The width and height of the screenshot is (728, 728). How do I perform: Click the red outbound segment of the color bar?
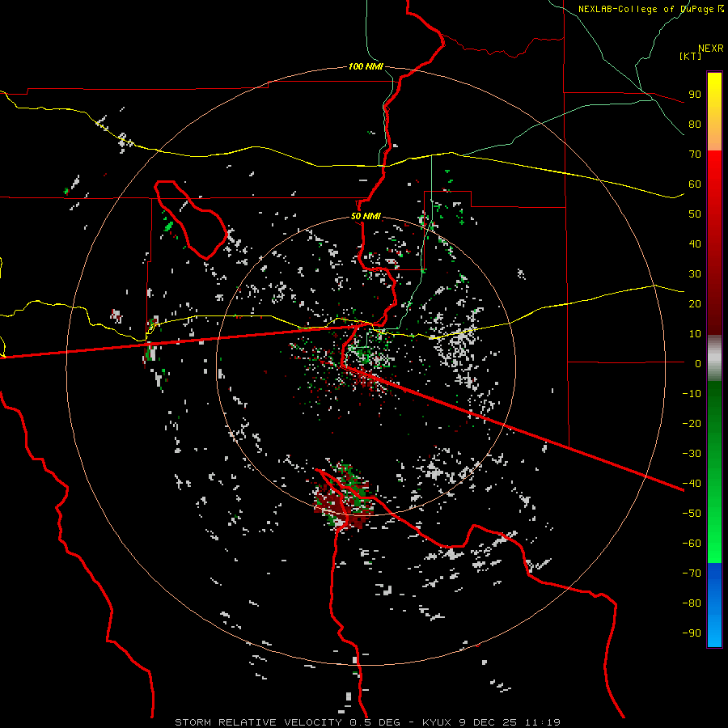pos(714,243)
